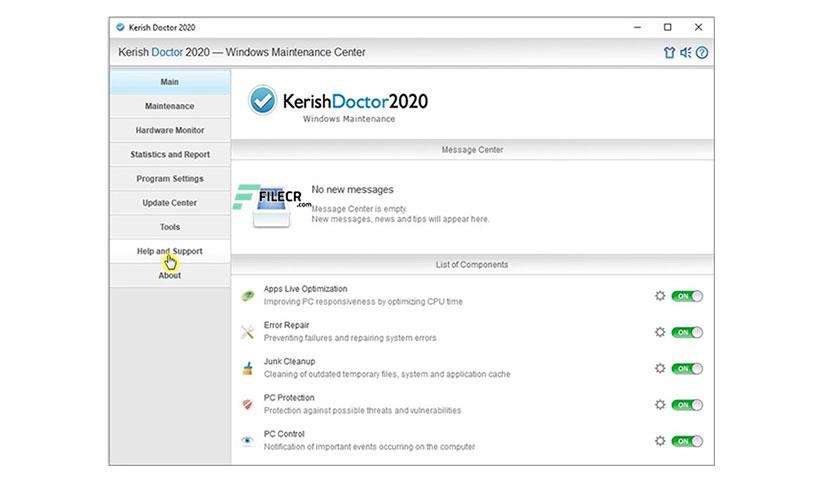
Task: Click the Apps Live Optimization leaf icon
Action: click(247, 295)
